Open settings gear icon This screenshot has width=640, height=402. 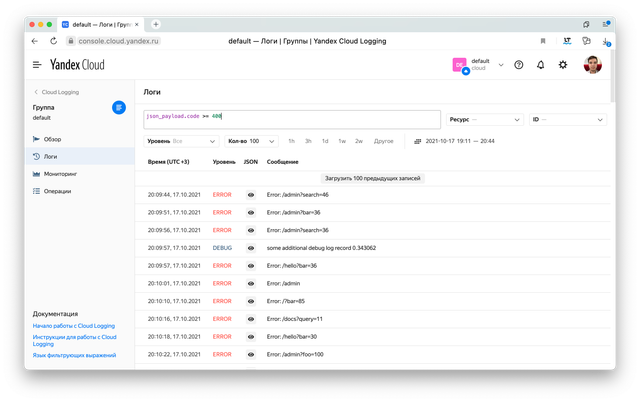(563, 65)
